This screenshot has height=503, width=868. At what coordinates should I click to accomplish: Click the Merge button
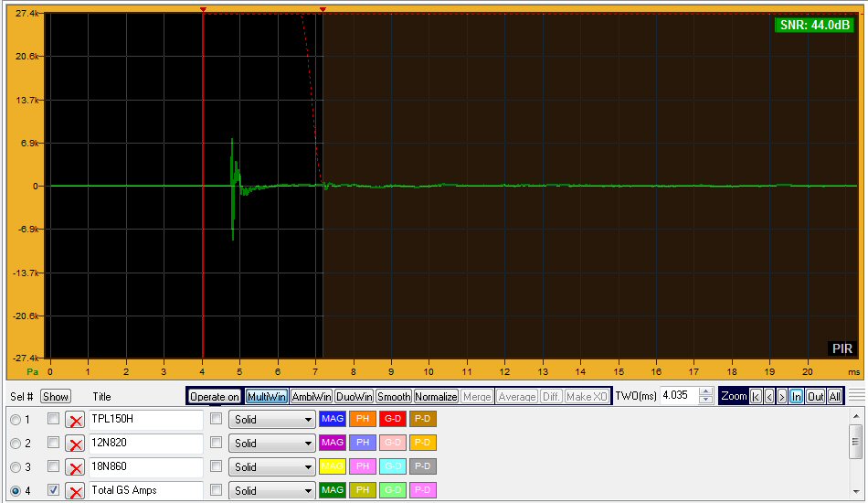tap(477, 397)
